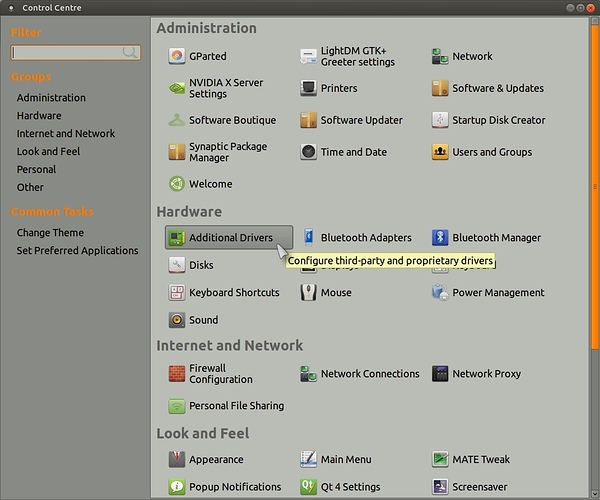Open Keyboard Shortcuts icon
Screen dimensions: 600x500
pyautogui.click(x=177, y=293)
